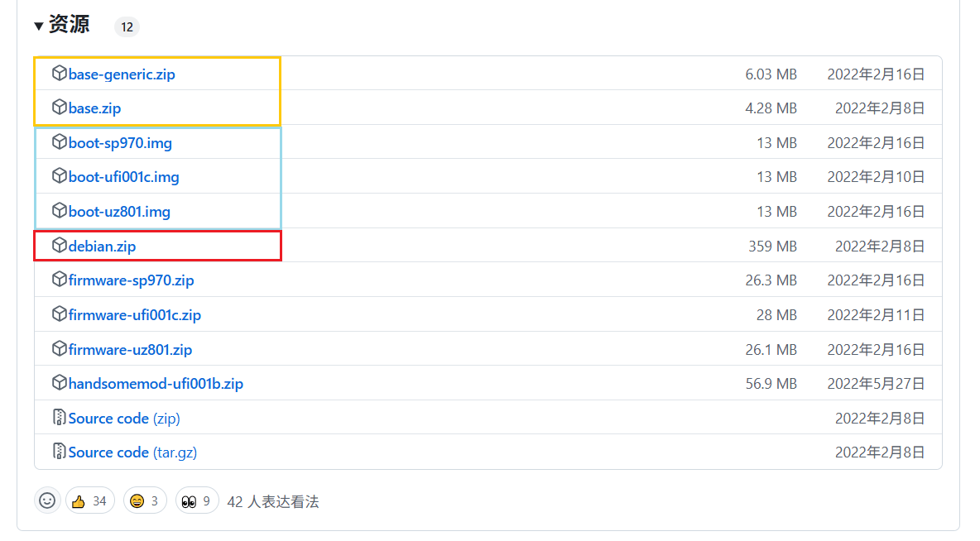Click the 42 人表达看法 text
This screenshot has height=541, width=980.
coord(272,501)
